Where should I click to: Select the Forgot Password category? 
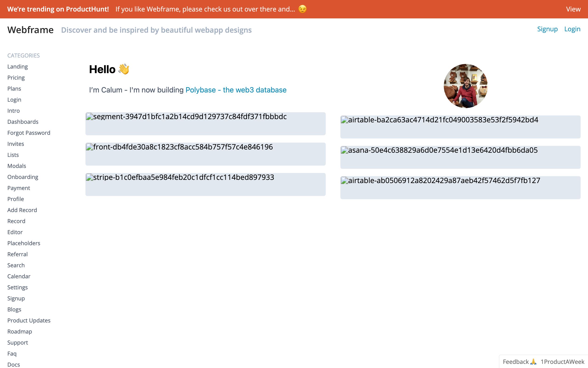[29, 133]
